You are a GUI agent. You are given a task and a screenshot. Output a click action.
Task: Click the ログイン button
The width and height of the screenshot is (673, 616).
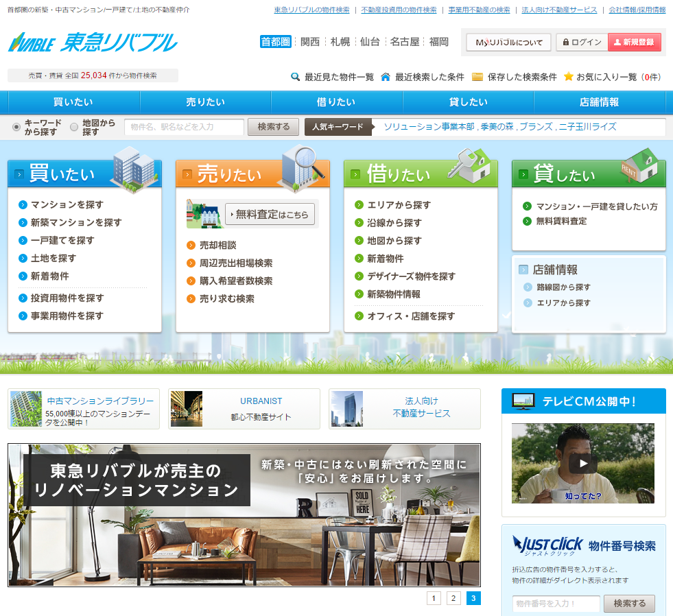pyautogui.click(x=582, y=42)
